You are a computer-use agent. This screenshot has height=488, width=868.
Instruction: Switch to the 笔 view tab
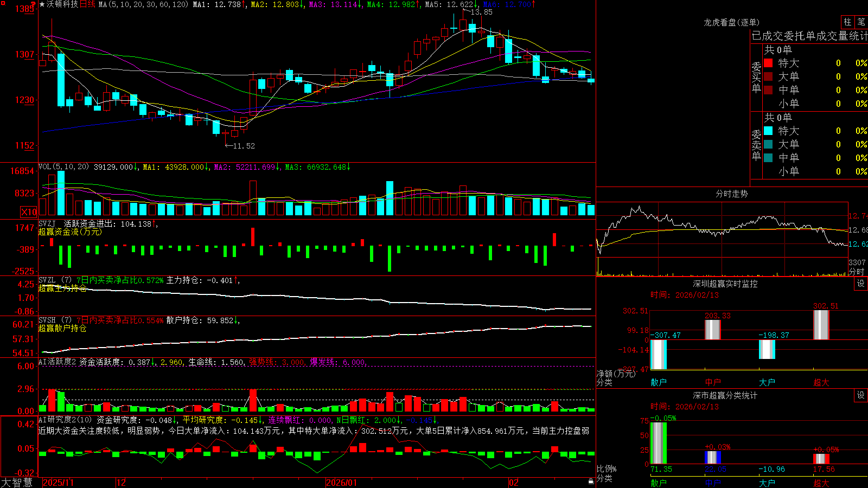coord(861,22)
